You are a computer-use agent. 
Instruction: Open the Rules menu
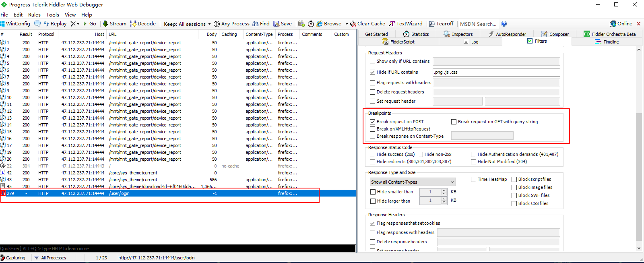pos(34,14)
